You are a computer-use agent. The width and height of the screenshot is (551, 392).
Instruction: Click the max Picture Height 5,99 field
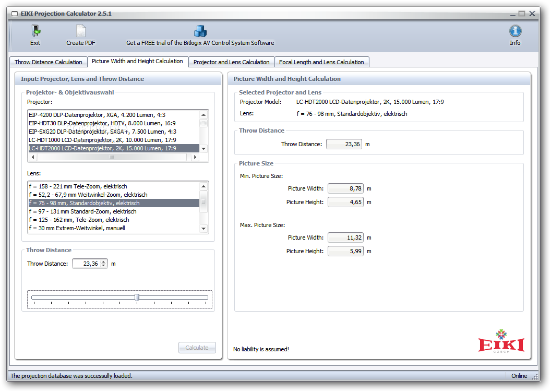tap(346, 251)
